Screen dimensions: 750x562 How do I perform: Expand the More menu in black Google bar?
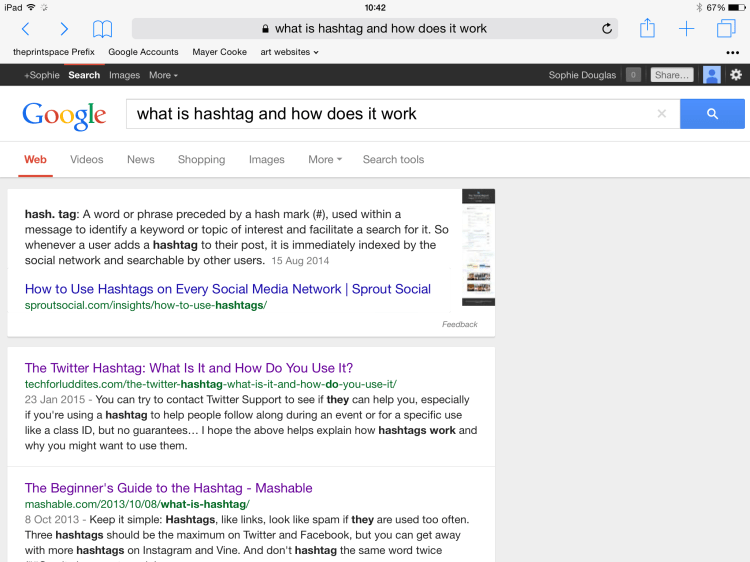pos(163,75)
